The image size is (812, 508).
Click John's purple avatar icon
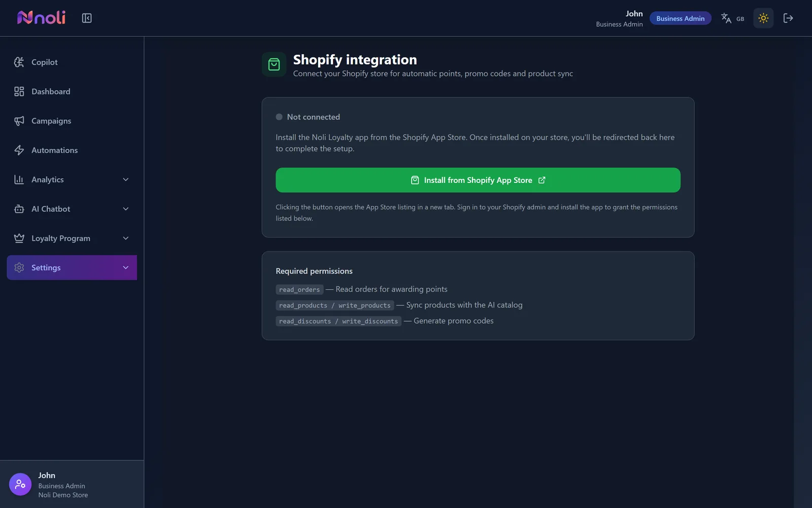tap(20, 484)
